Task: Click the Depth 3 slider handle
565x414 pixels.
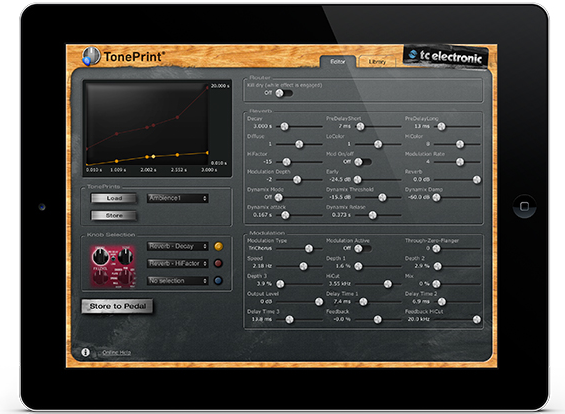Action: (x=280, y=284)
